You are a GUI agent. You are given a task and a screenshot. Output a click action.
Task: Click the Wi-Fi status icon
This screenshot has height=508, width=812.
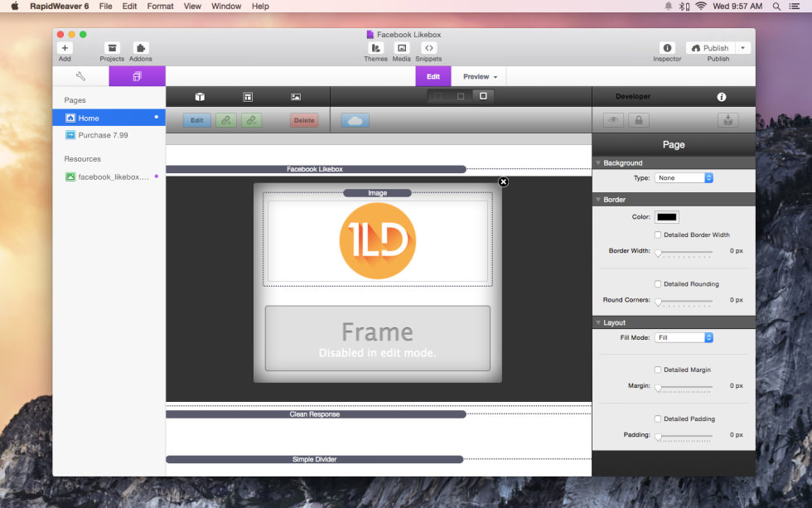pos(701,6)
